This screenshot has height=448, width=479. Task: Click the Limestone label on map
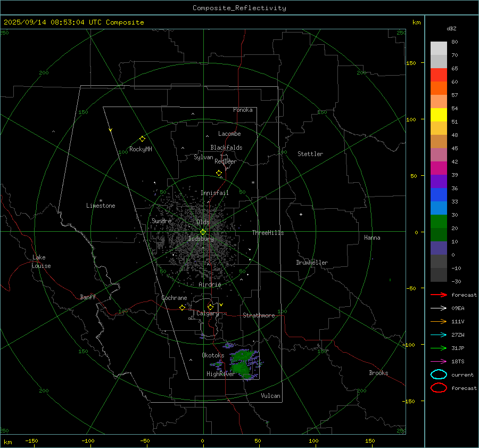101,206
